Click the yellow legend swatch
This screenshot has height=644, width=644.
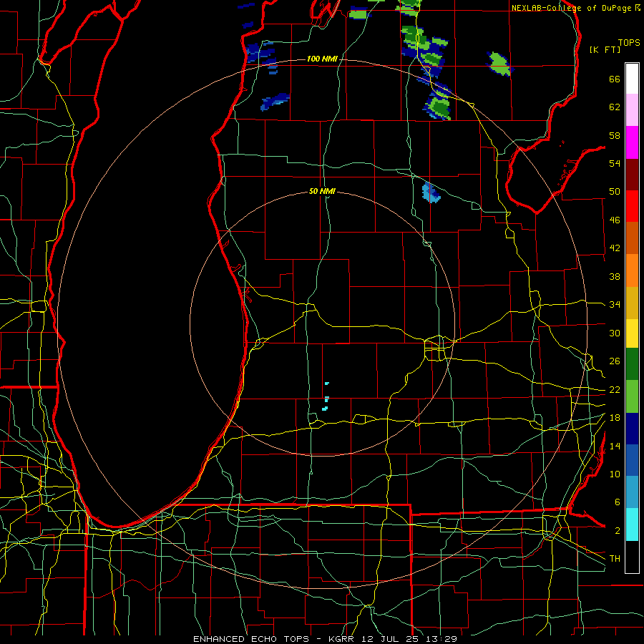[632, 333]
